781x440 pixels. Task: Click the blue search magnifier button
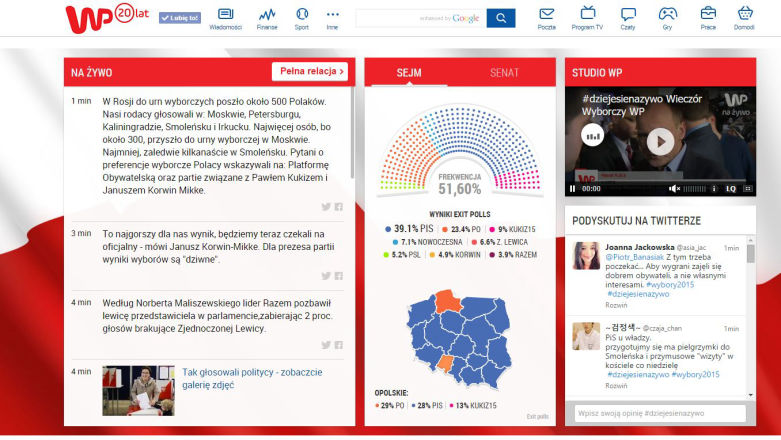[x=501, y=18]
